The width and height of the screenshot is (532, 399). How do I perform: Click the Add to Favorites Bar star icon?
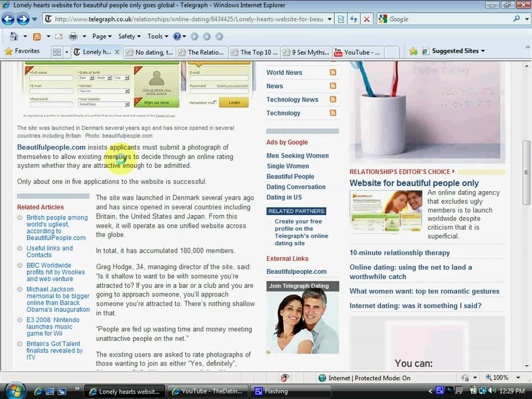pyautogui.click(x=413, y=51)
